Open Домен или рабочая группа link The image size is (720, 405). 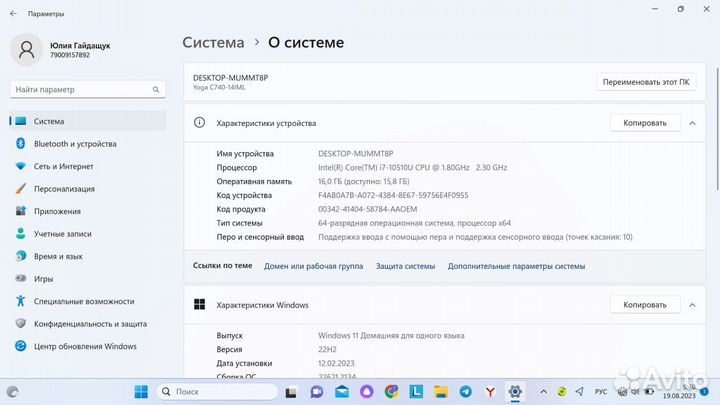pyautogui.click(x=313, y=266)
